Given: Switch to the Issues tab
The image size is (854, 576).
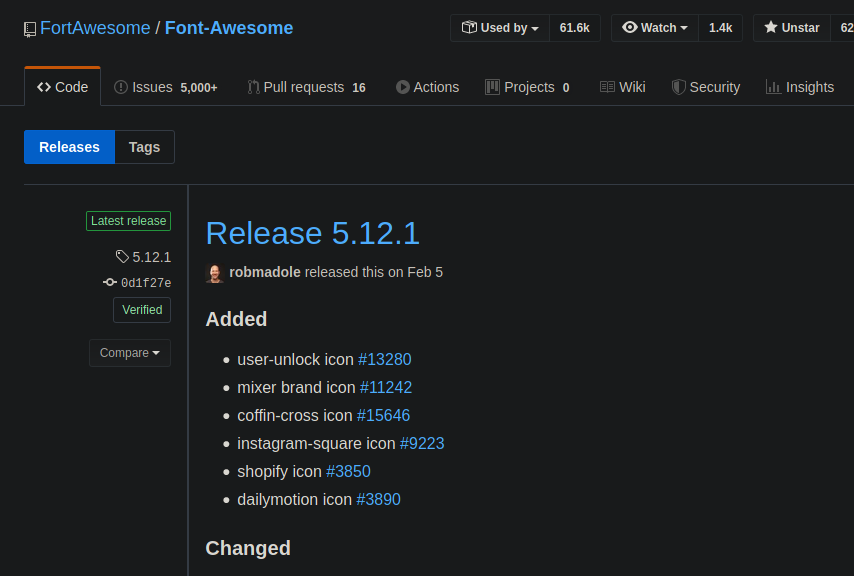Looking at the screenshot, I should coord(150,87).
